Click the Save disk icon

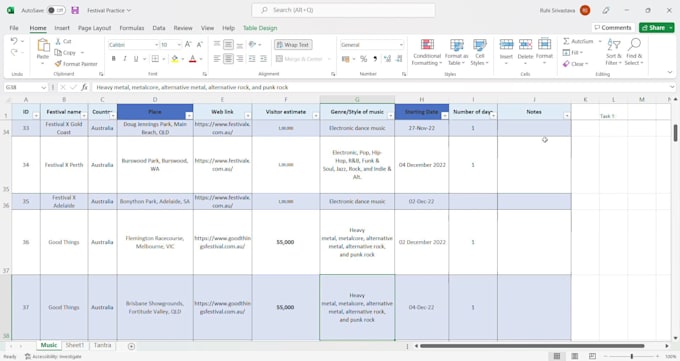(75, 10)
